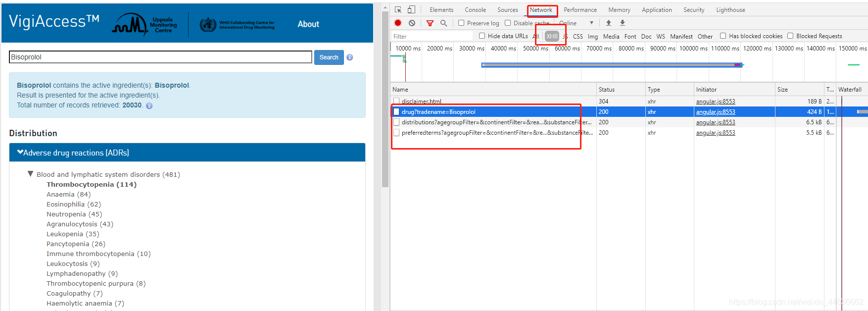This screenshot has width=868, height=311.
Task: Switch to the Performance tab
Action: click(x=580, y=10)
